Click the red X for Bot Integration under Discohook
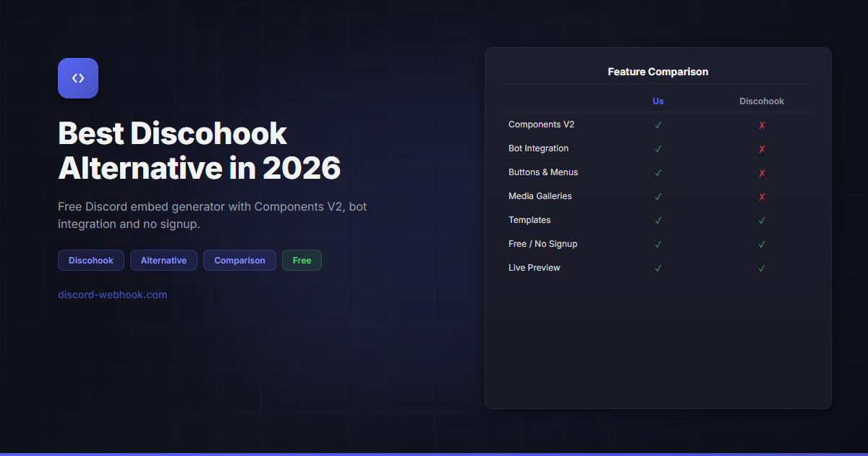 point(762,148)
